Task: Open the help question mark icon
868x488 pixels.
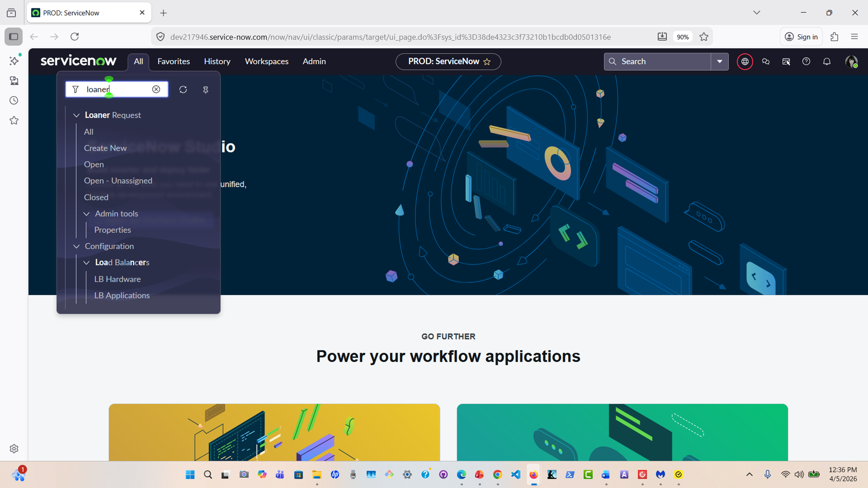Action: click(806, 62)
